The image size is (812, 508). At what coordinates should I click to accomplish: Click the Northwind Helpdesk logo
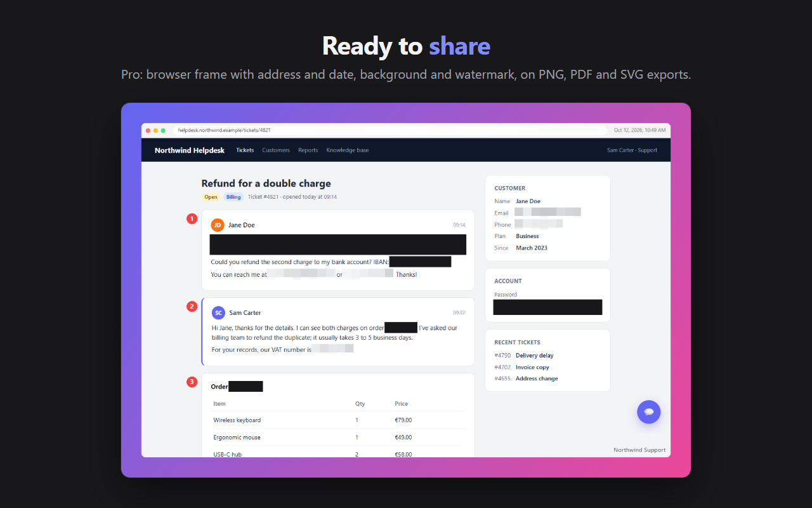tap(190, 150)
